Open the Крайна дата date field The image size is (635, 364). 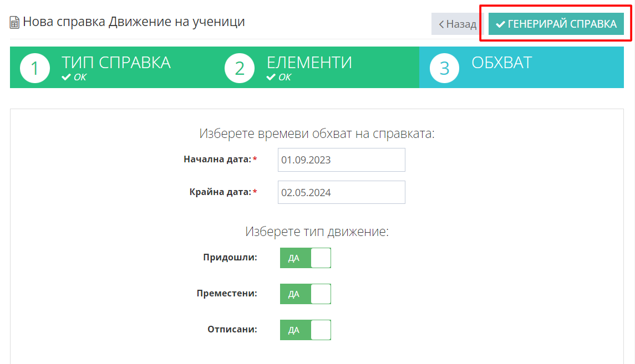341,193
